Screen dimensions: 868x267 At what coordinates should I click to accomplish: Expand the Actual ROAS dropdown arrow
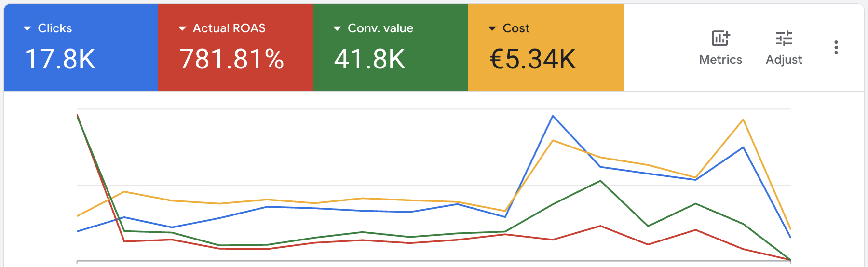click(182, 28)
